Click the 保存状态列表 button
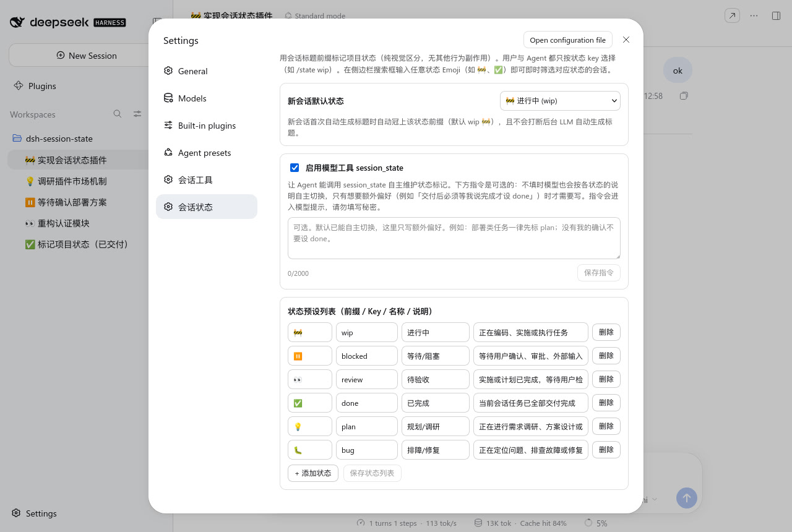792x532 pixels. click(x=372, y=473)
